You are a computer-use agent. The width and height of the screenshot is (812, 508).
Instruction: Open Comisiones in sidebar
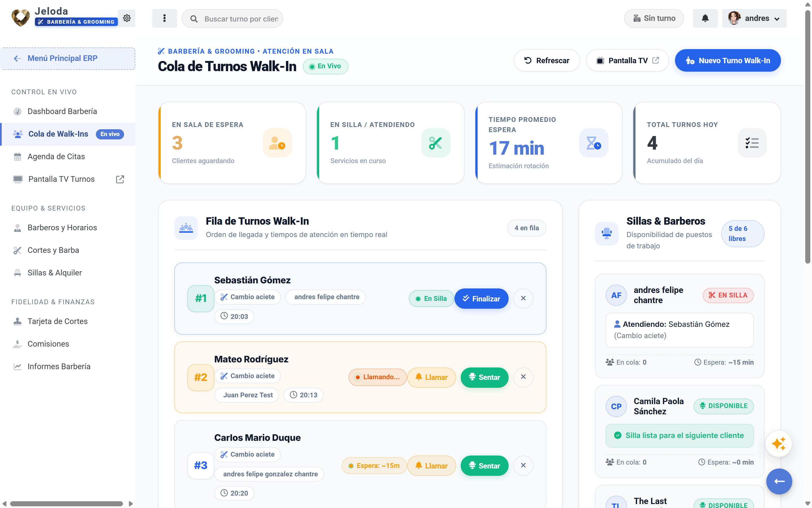[68, 344]
